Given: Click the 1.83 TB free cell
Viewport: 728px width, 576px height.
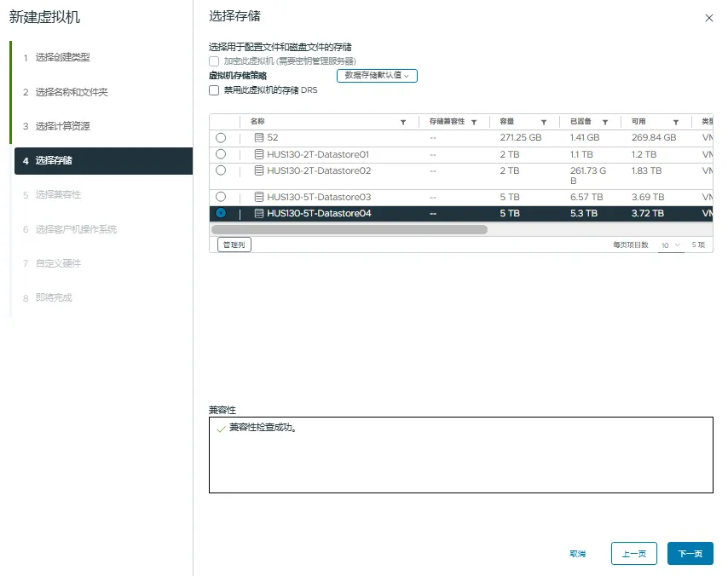Looking at the screenshot, I should (x=646, y=170).
